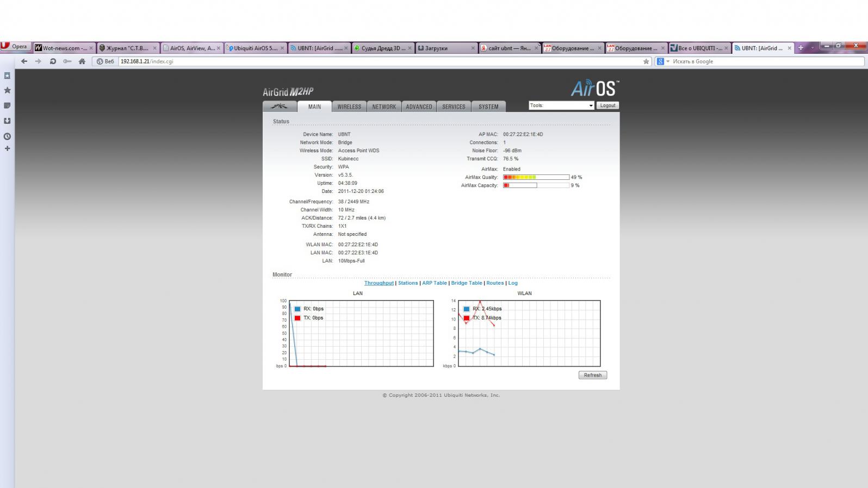Screen dimensions: 868x488
Task: Click the blue RX legend swatch in WLAN graph
Action: pos(466,309)
